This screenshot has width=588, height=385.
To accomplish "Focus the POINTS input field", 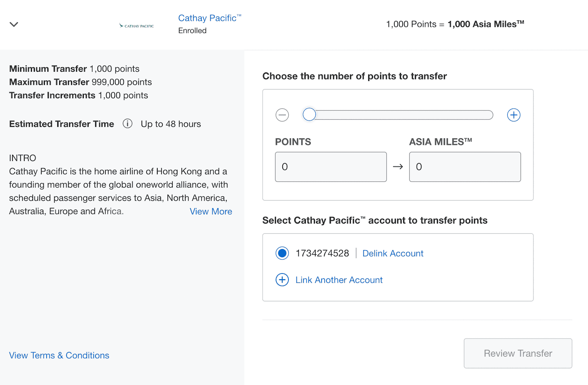I will pos(331,167).
